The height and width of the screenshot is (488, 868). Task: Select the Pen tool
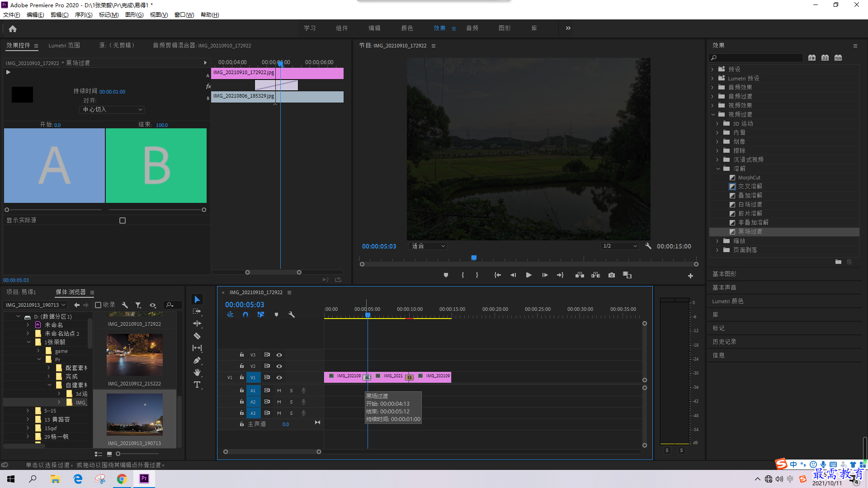(197, 360)
